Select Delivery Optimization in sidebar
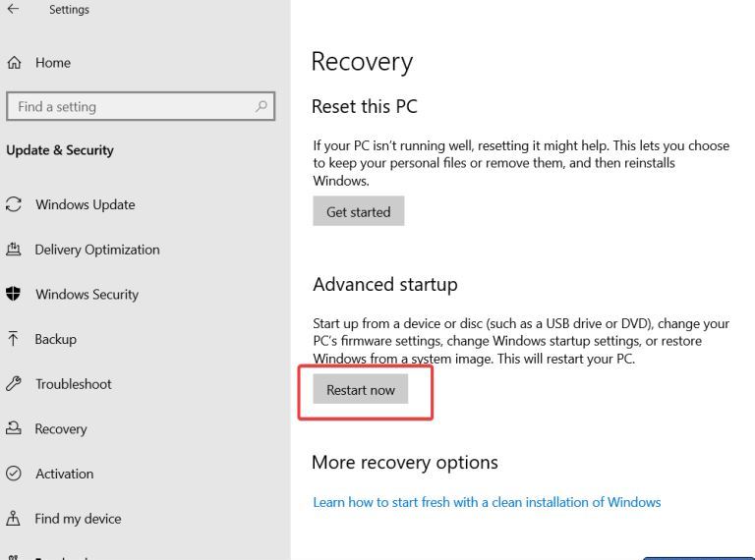Image resolution: width=755 pixels, height=560 pixels. pos(97,250)
